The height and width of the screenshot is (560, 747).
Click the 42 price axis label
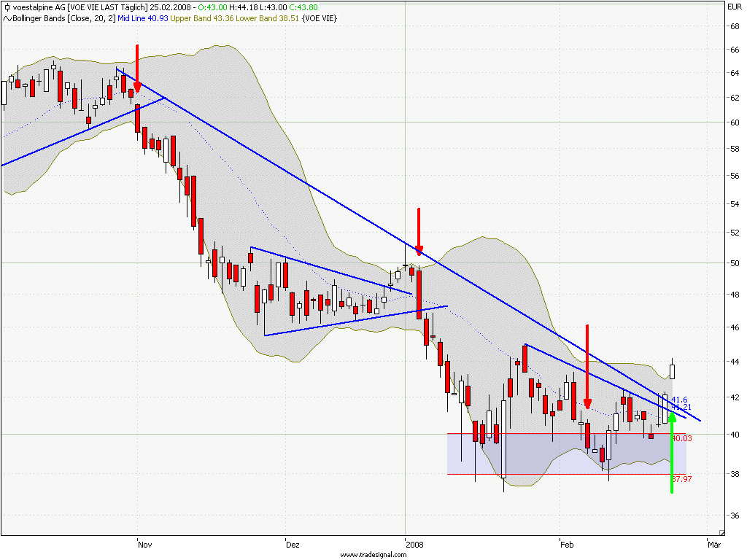tap(735, 397)
